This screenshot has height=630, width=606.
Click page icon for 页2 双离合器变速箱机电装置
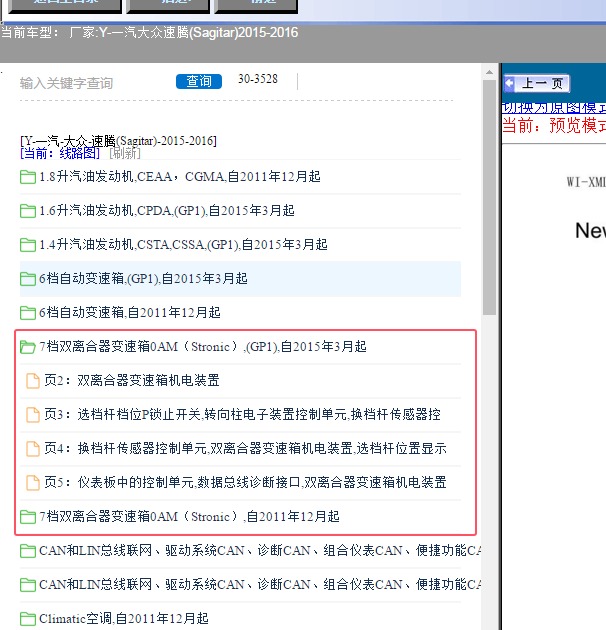pos(33,381)
